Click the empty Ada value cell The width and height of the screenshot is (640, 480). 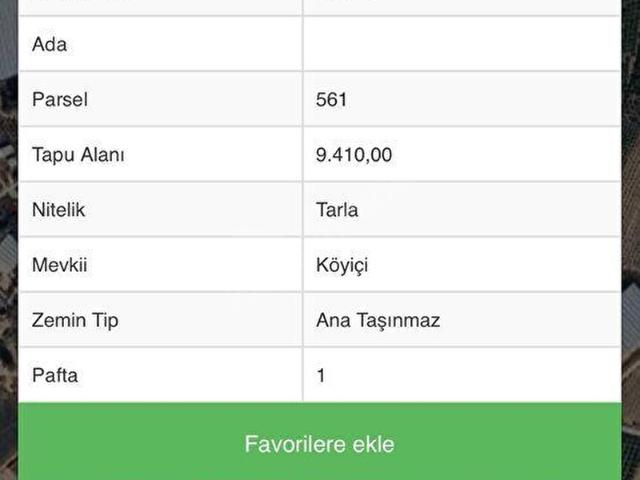pos(461,45)
